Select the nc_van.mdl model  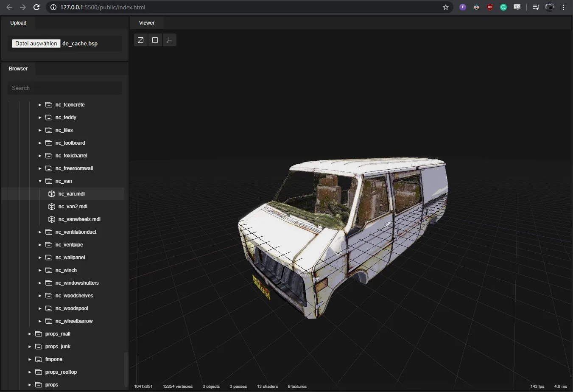pos(63,194)
